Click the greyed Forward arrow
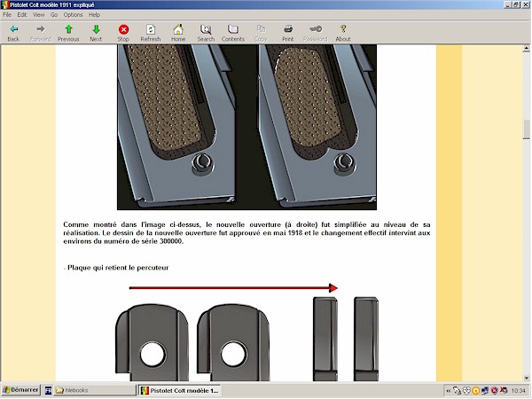 (x=41, y=33)
